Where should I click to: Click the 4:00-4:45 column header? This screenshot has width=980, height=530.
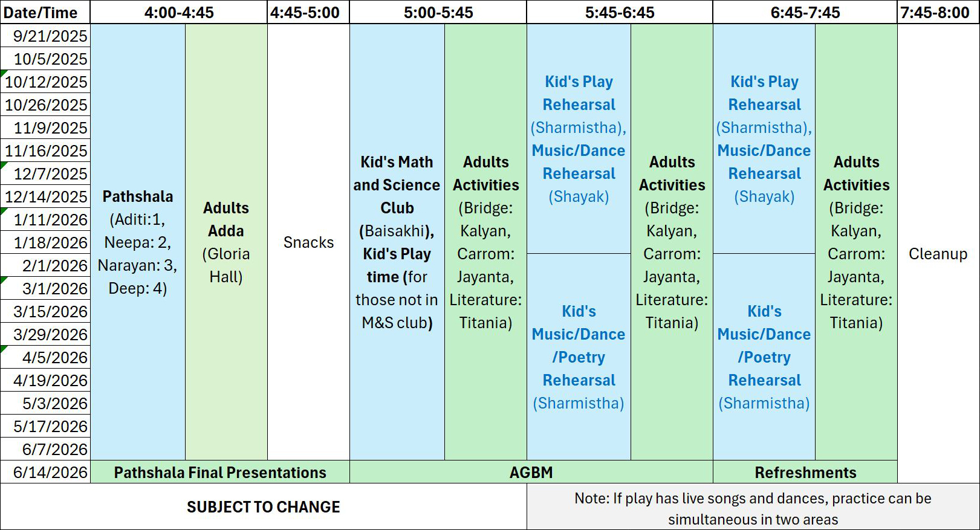(x=179, y=12)
